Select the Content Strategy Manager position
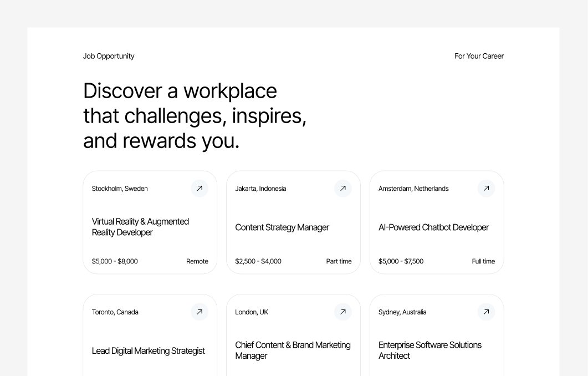The height and width of the screenshot is (376, 588). point(282,227)
